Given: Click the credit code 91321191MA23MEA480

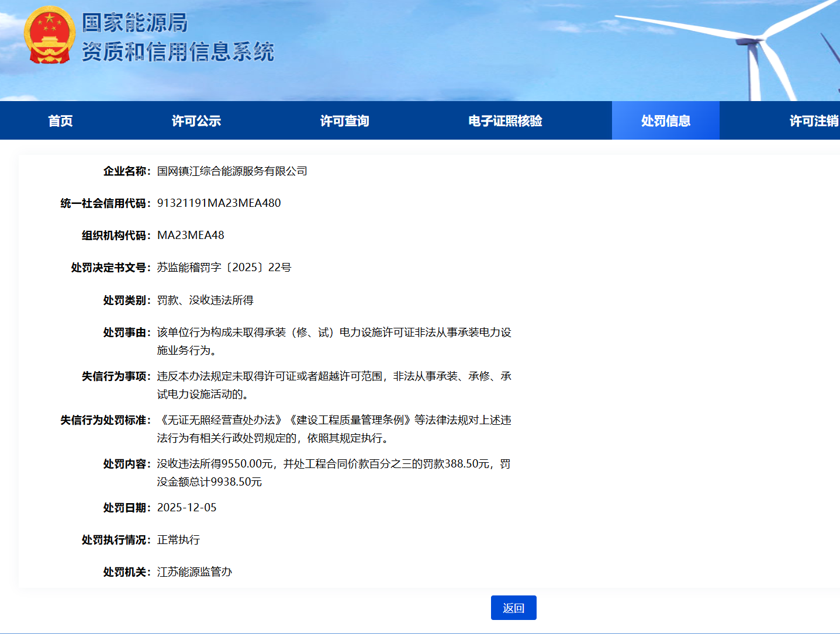Looking at the screenshot, I should click(x=219, y=203).
